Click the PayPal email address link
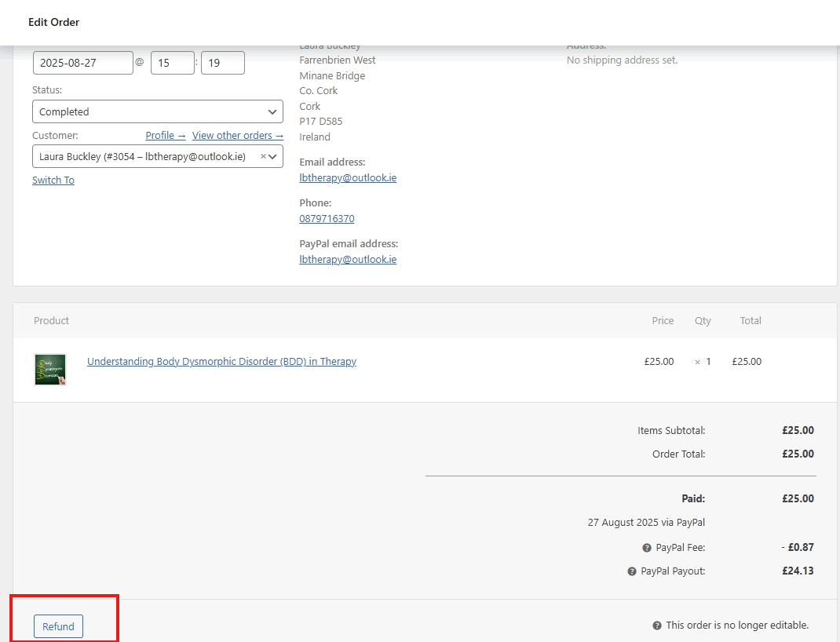 tap(348, 259)
